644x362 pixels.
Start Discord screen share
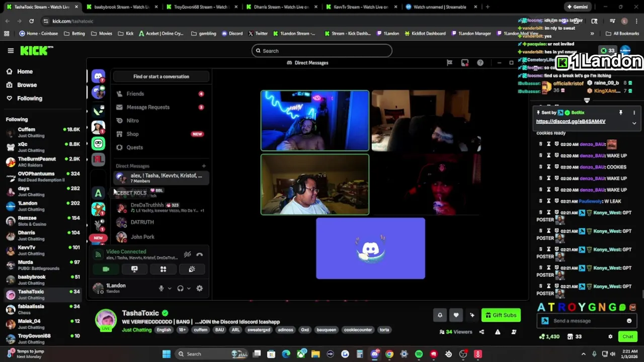click(134, 269)
